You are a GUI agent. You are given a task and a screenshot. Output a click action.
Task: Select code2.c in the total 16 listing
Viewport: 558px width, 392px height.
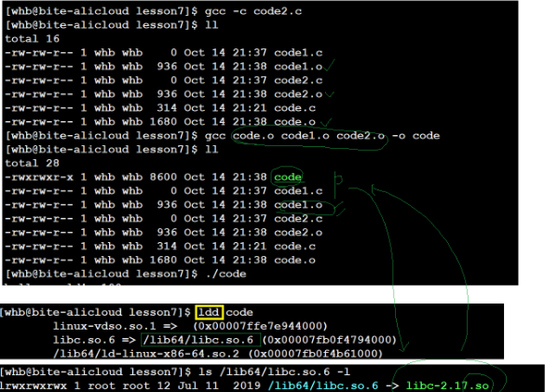coord(298,80)
